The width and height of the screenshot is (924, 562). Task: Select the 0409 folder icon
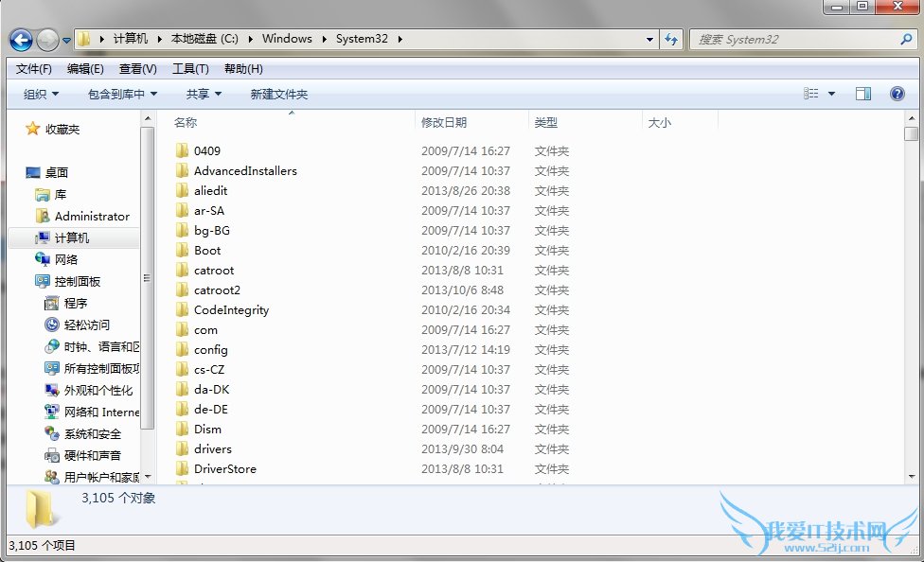coord(182,150)
